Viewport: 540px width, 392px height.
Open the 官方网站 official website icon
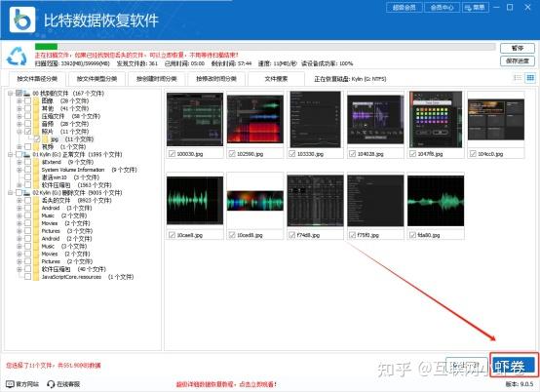point(10,384)
